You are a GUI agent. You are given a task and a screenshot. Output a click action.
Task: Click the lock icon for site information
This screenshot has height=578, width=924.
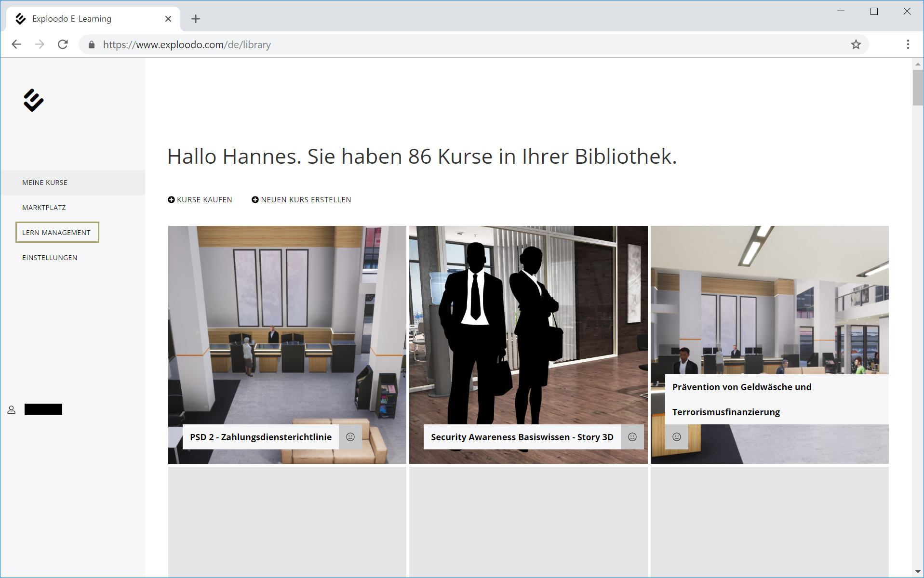point(92,45)
